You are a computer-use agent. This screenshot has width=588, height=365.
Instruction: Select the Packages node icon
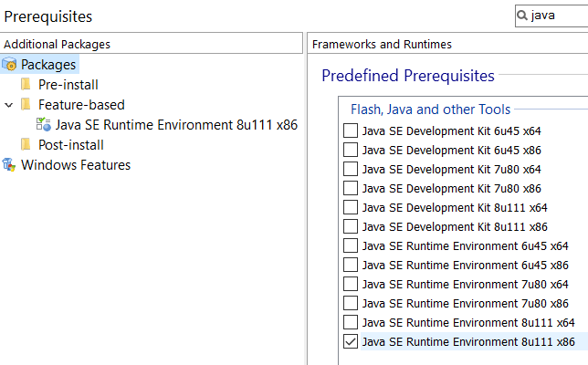point(9,65)
